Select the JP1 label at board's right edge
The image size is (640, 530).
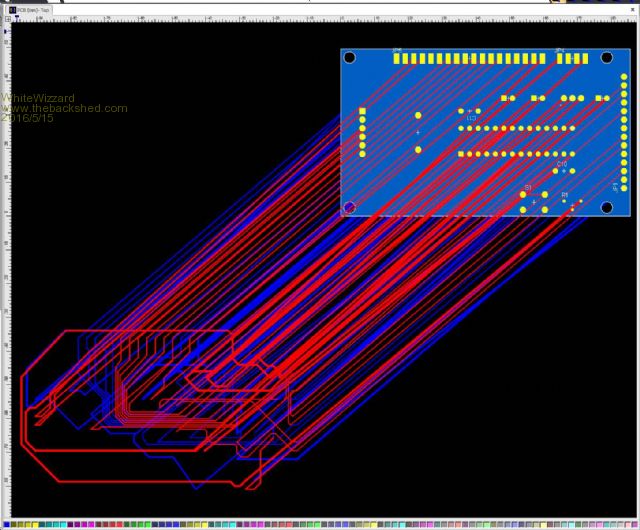[614, 186]
